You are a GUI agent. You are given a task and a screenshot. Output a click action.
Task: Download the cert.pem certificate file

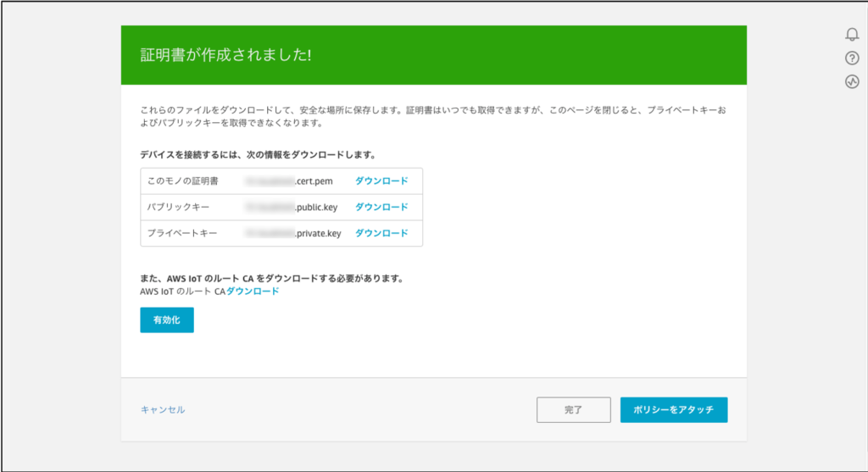381,181
